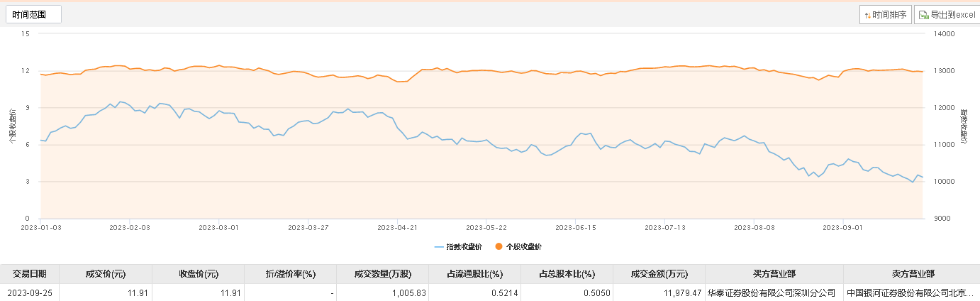
Task: Click seller 中国银河证券股份有限公司北京 cell
Action: tap(911, 292)
